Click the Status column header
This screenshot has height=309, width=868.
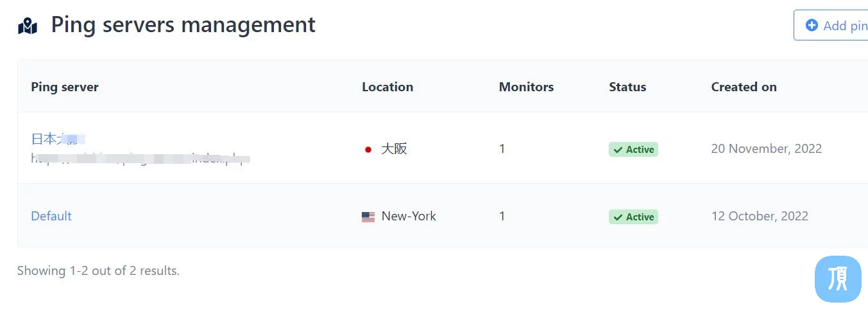tap(627, 87)
